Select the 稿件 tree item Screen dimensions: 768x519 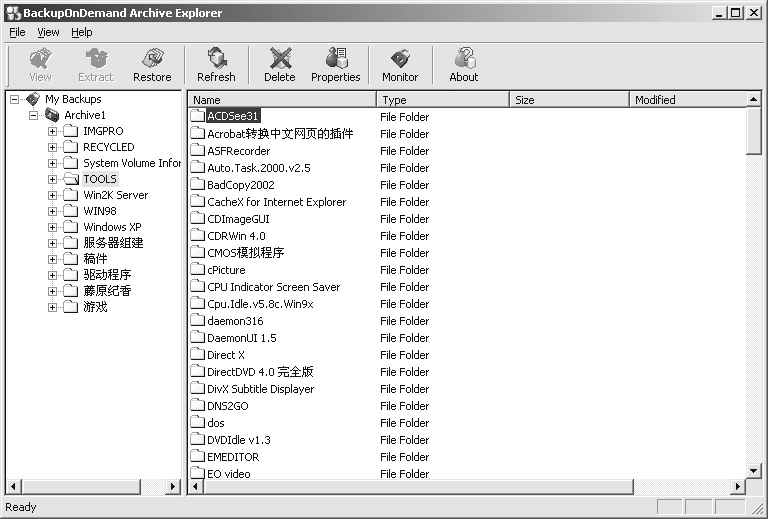pos(95,259)
